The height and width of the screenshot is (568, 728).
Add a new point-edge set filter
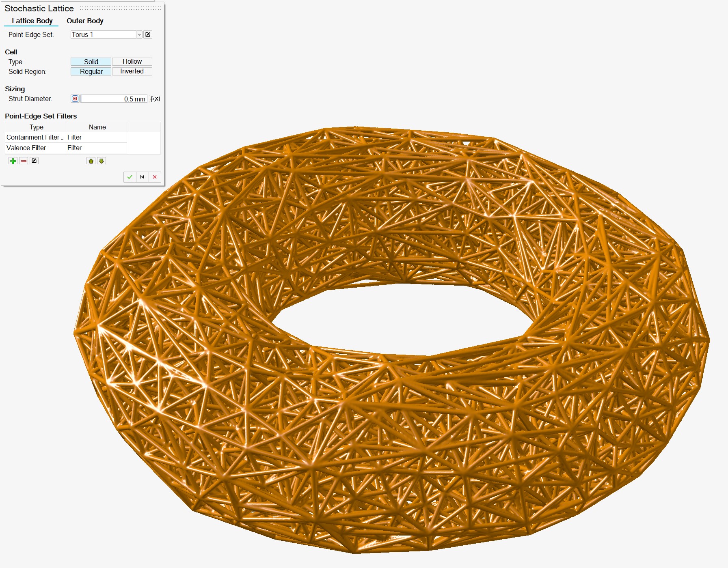coord(13,161)
